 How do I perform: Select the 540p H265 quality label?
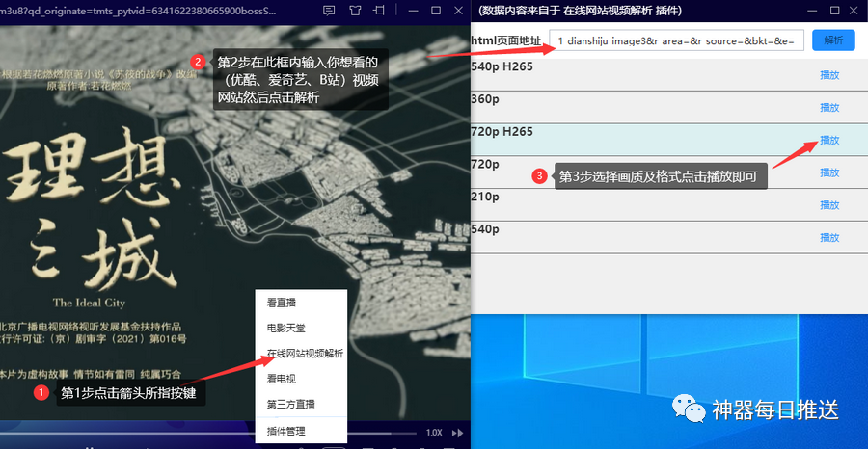(502, 66)
